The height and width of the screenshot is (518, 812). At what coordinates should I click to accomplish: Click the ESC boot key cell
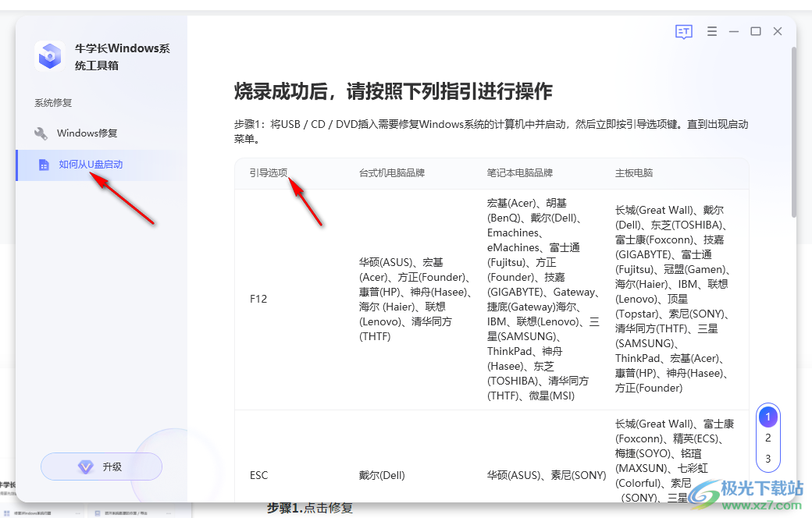[x=259, y=475]
